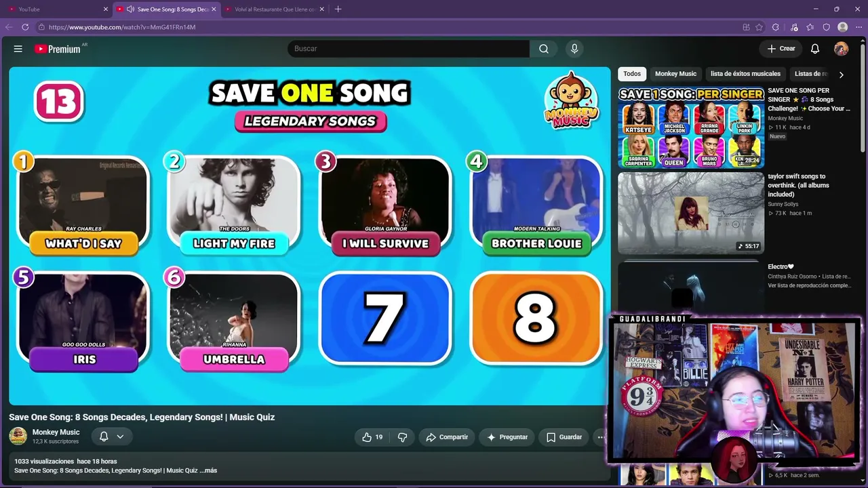View site information lock icon

pos(41,27)
